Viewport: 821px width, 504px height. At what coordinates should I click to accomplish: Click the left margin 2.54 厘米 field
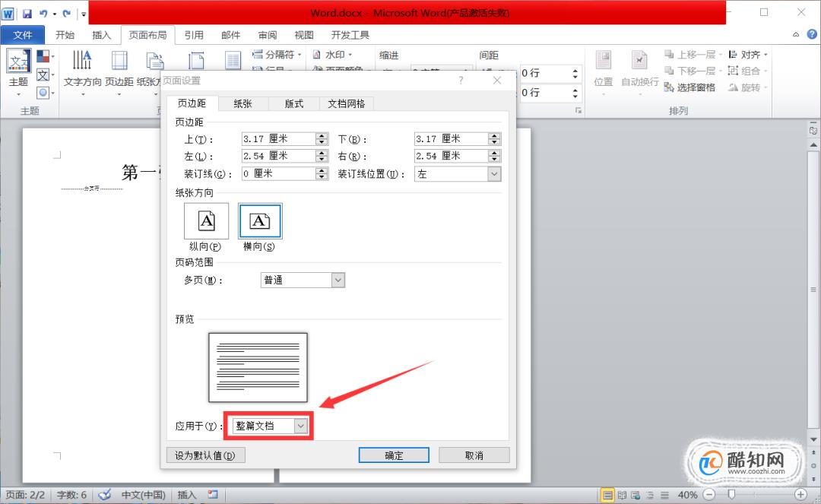[x=278, y=156]
